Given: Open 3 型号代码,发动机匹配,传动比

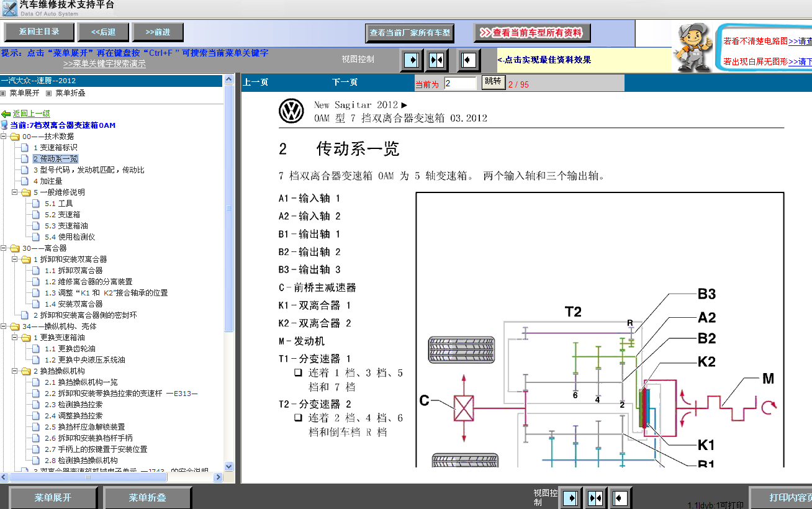Looking at the screenshot, I should coord(89,170).
